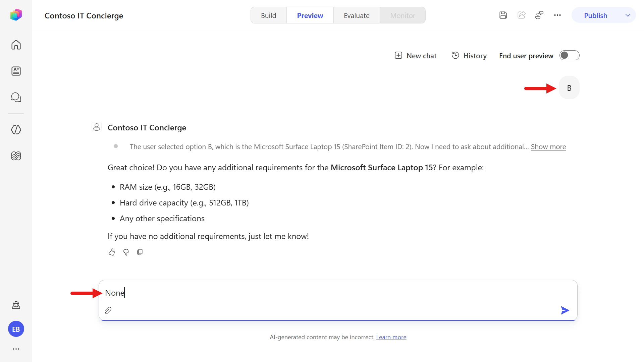
Task: Switch to the Evaluate tab
Action: tap(357, 15)
